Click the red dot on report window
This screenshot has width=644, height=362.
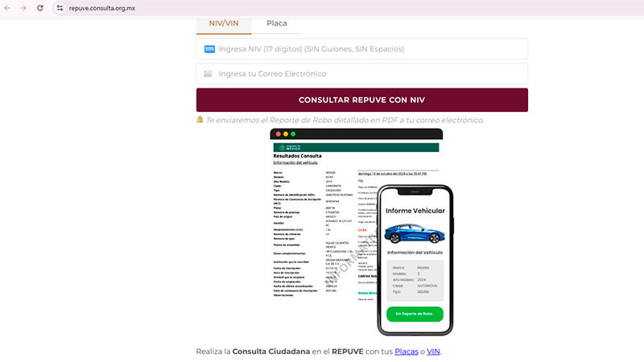275,134
